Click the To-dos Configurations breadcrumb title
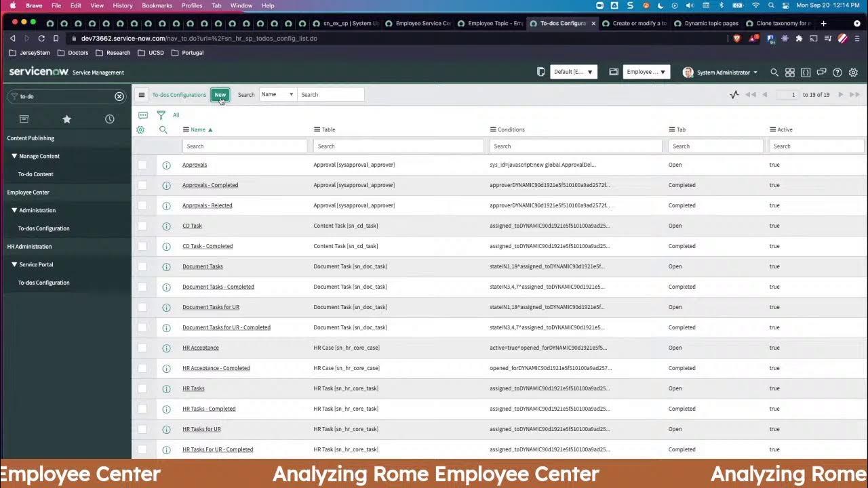The width and height of the screenshot is (868, 488). coord(179,95)
